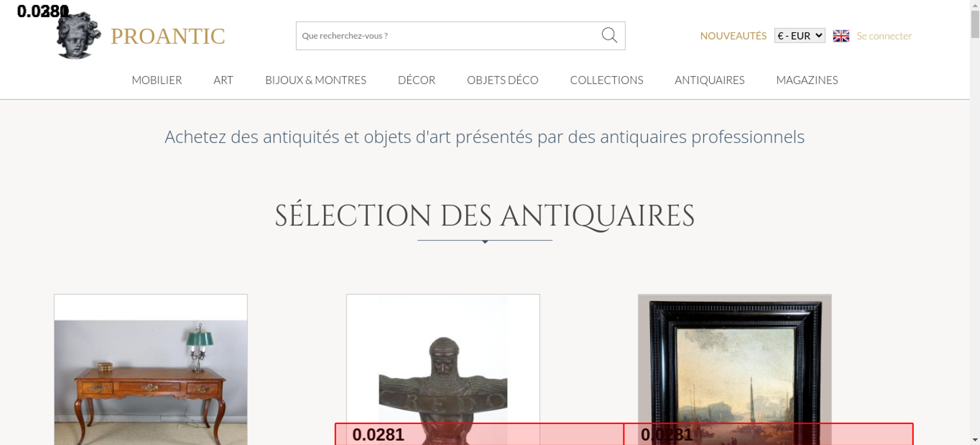This screenshot has width=980, height=445.
Task: Go to the Antiquaires menu
Action: tap(709, 80)
